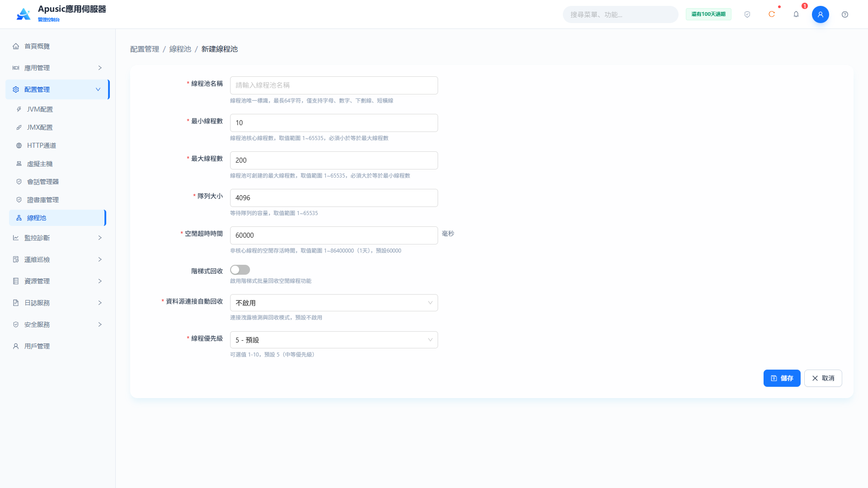The height and width of the screenshot is (488, 868).
Task: Click the person icon beside 用戶管理
Action: pos(16,346)
